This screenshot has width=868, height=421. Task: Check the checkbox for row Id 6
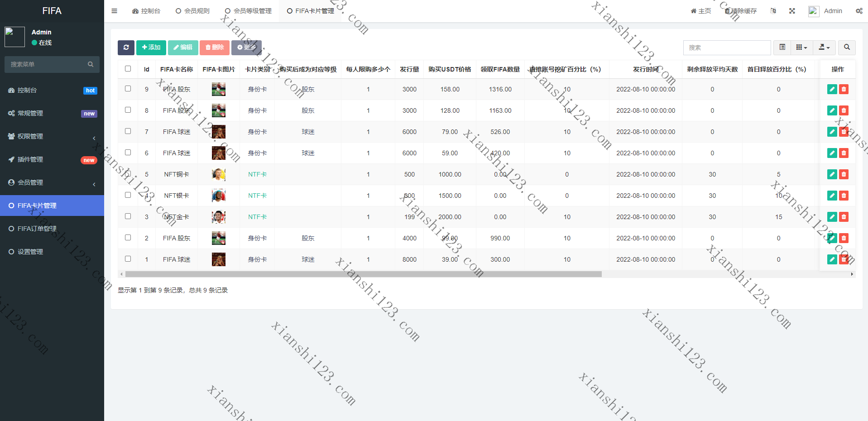128,153
